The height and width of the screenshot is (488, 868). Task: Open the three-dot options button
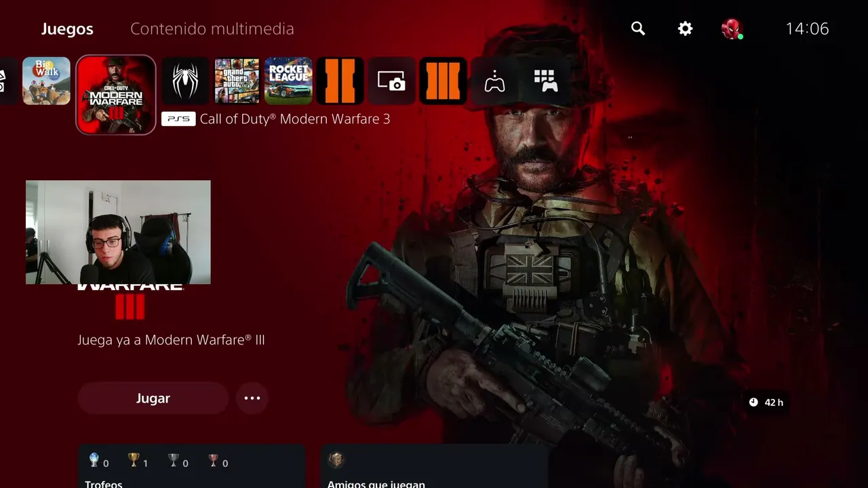pyautogui.click(x=252, y=398)
